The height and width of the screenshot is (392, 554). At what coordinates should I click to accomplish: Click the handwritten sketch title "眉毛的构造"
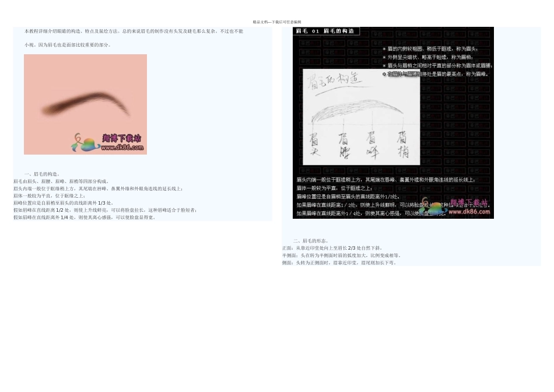coord(334,81)
